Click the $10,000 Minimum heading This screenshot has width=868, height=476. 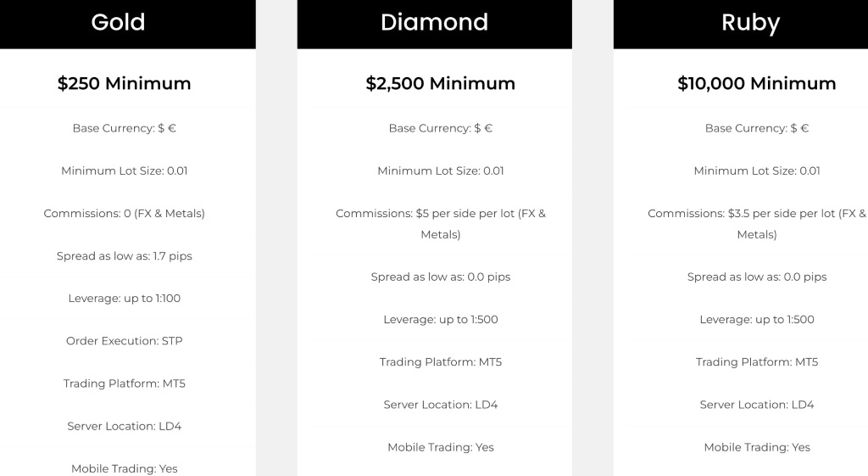pos(757,83)
